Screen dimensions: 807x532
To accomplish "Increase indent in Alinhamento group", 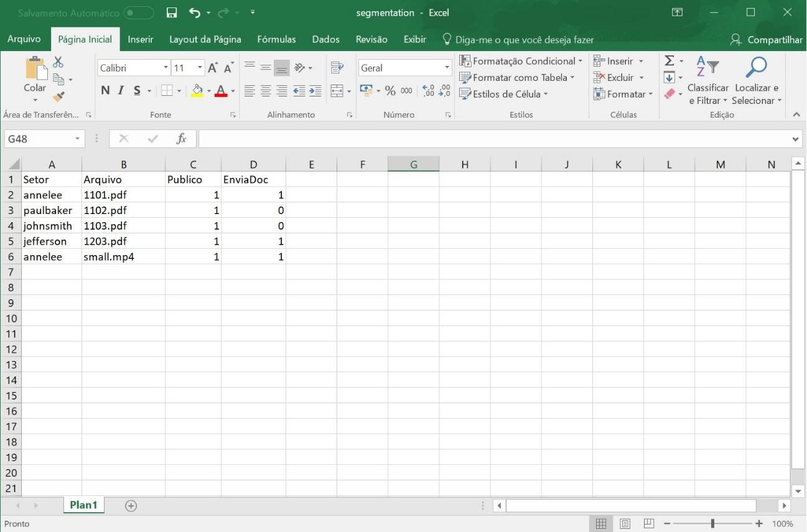I will tap(315, 91).
